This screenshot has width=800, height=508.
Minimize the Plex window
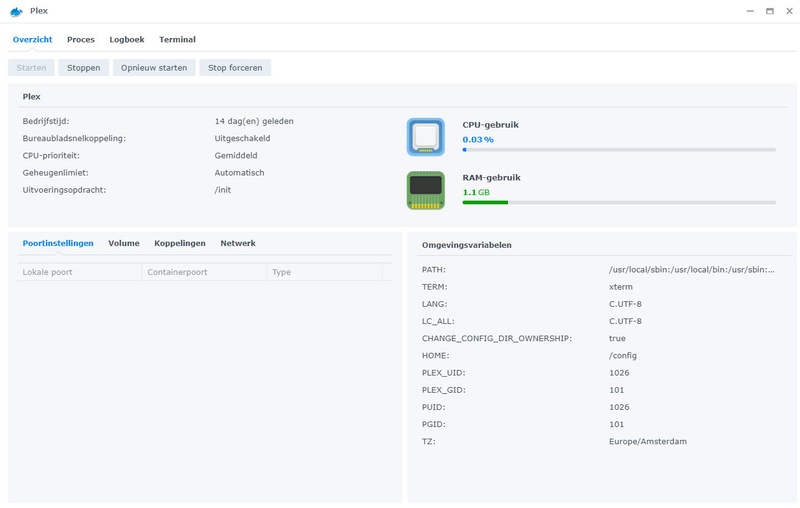tap(750, 11)
